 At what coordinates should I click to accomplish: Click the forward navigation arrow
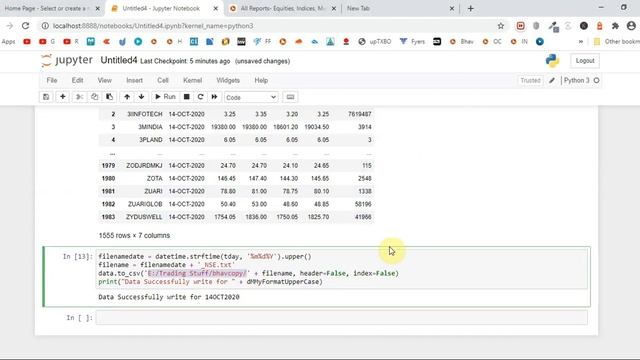coord(9,26)
